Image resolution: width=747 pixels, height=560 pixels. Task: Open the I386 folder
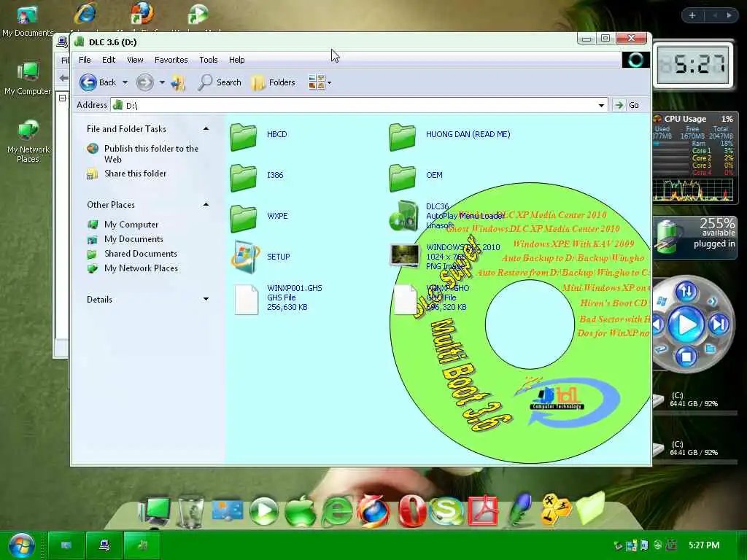point(244,177)
